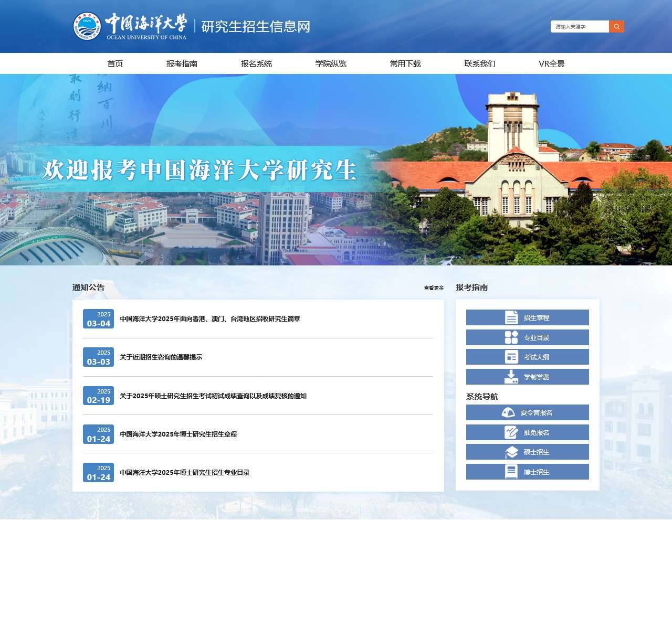Viewport: 672px width, 627px height.
Task: Open the 学院纵览 navigation menu
Action: pos(331,63)
